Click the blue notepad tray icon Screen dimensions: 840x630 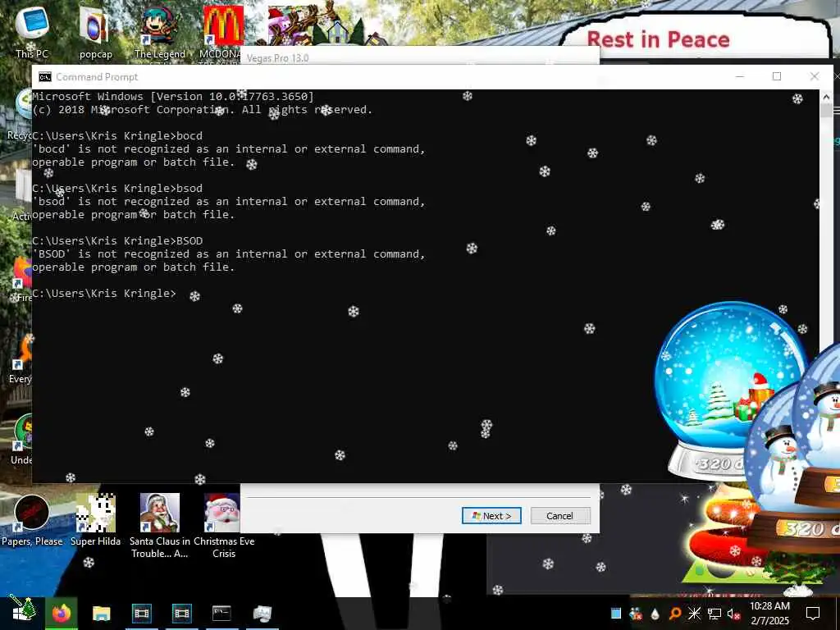click(x=616, y=614)
